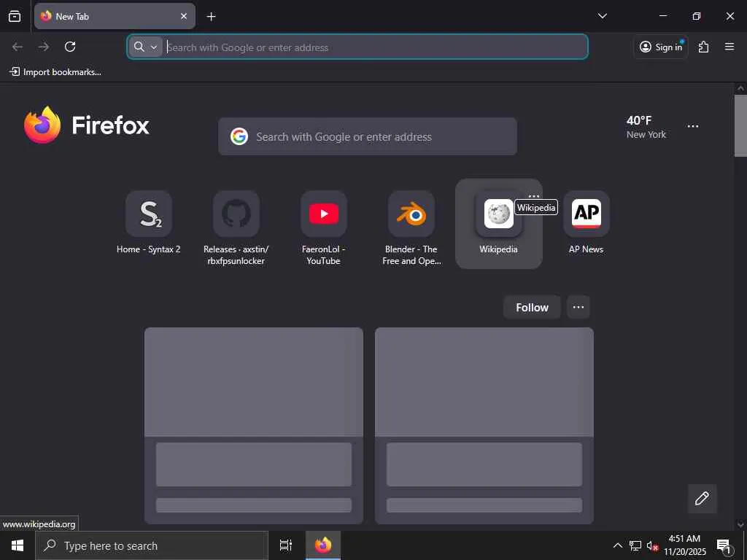Open search engine selector in address bar
Image resolution: width=747 pixels, height=560 pixels.
(146, 47)
